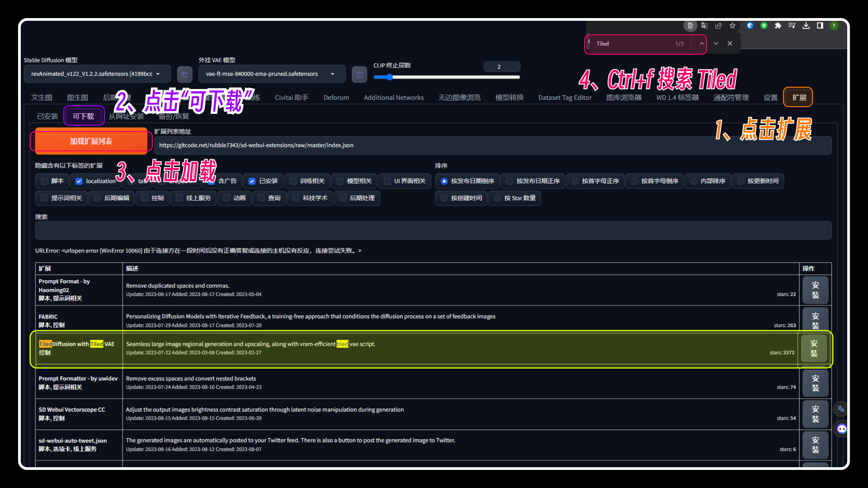Viewport: 868px width, 488px height.
Task: Click the share page icon
Action: [x=718, y=26]
